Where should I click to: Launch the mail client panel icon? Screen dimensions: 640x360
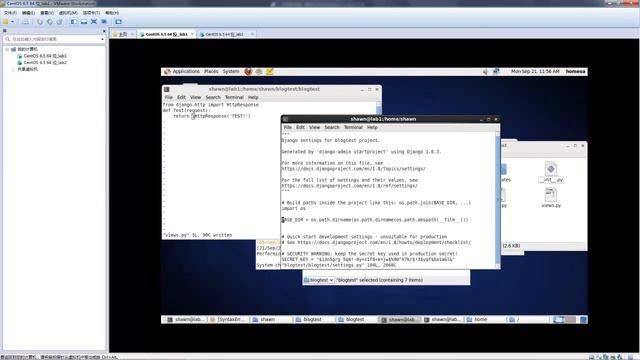coord(259,71)
